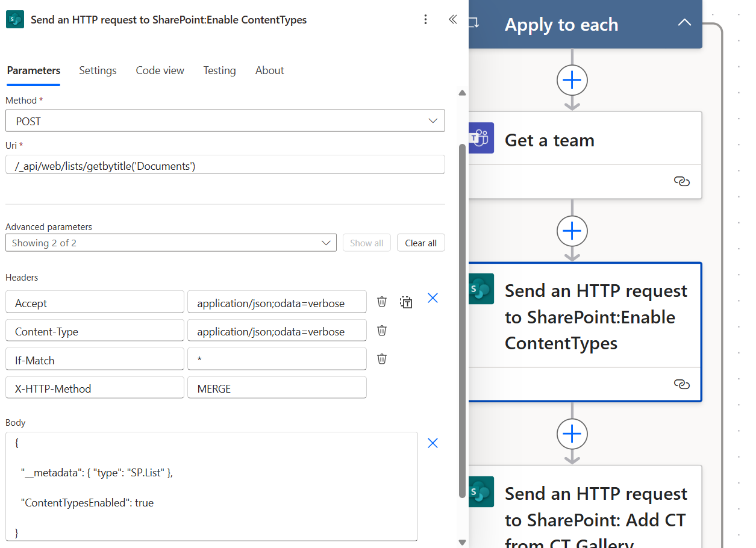Image resolution: width=756 pixels, height=548 pixels.
Task: Click the Clear all button
Action: pos(421,243)
